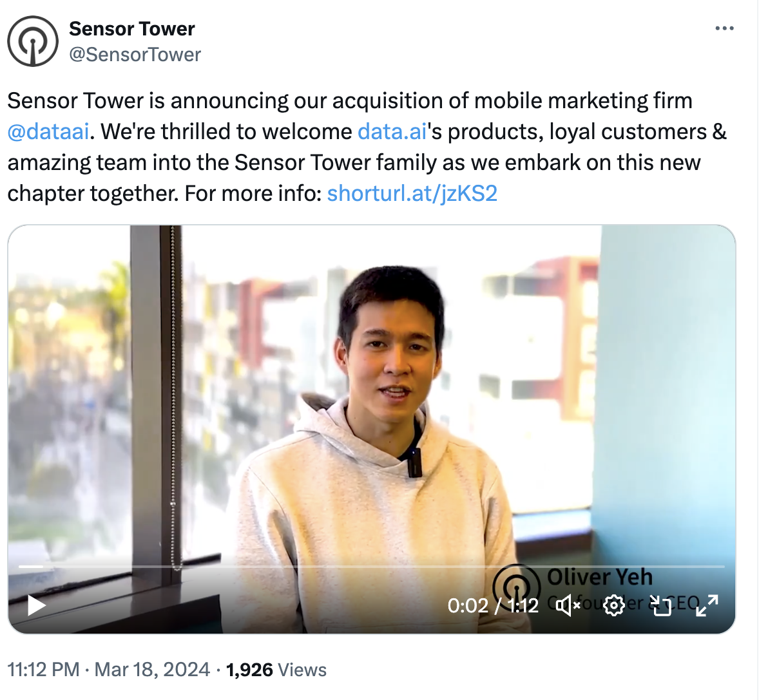Click the Sensor Tower logo watermark in video

517,587
